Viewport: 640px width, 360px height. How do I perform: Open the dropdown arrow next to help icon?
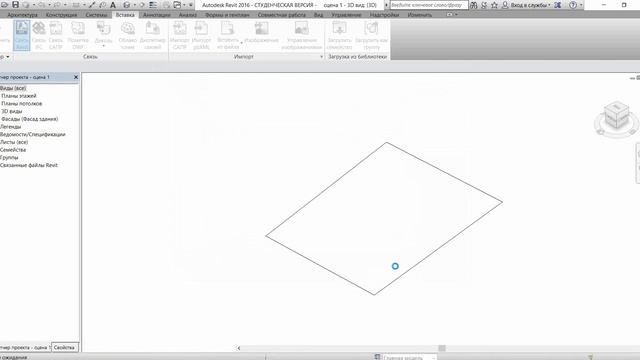click(x=581, y=5)
